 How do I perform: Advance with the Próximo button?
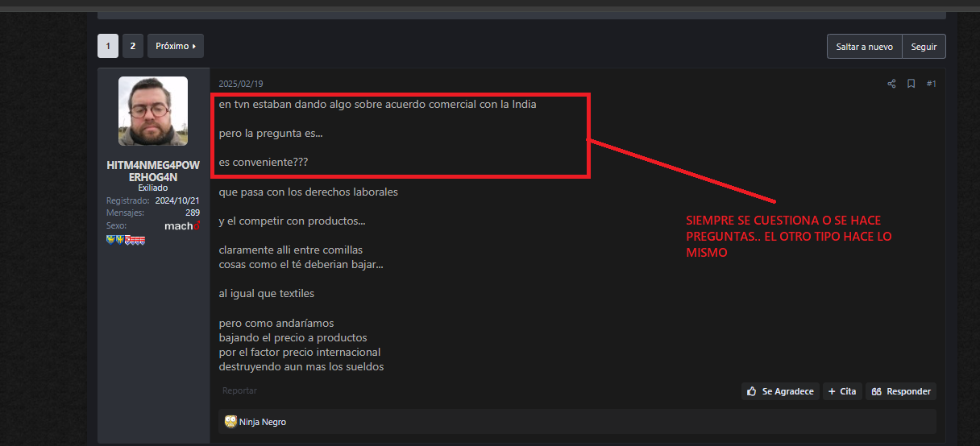176,46
